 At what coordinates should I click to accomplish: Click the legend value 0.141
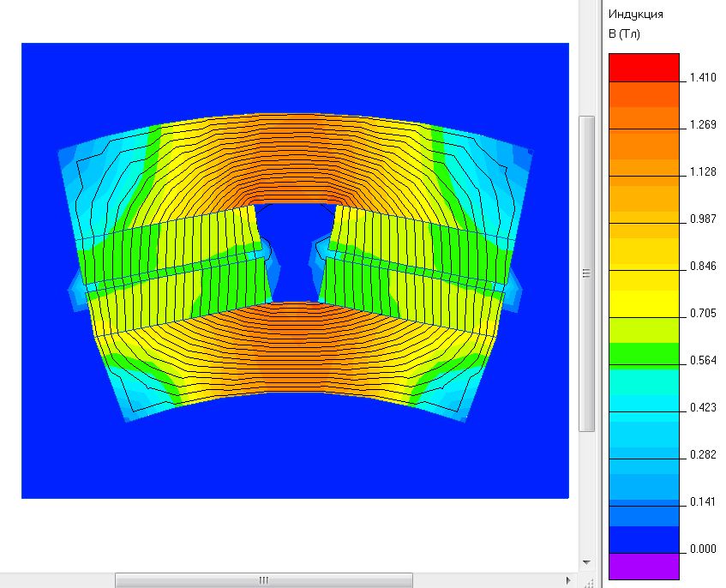pyautogui.click(x=703, y=502)
